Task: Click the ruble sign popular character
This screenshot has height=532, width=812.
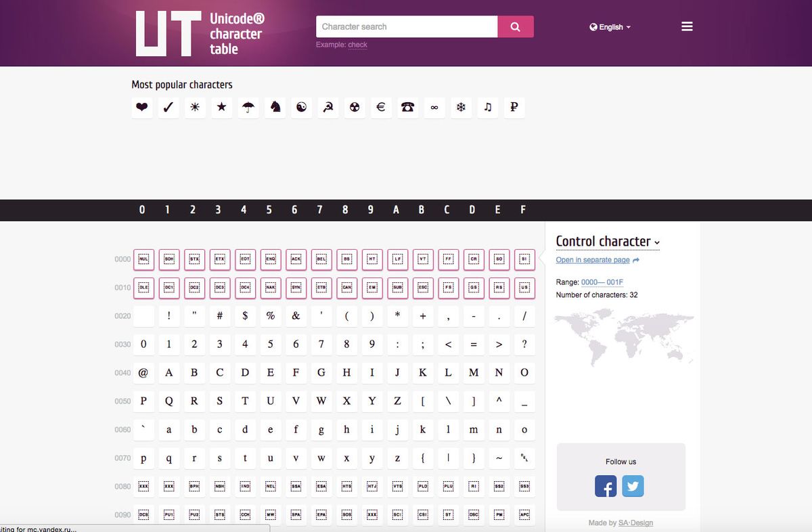Action: [x=514, y=107]
